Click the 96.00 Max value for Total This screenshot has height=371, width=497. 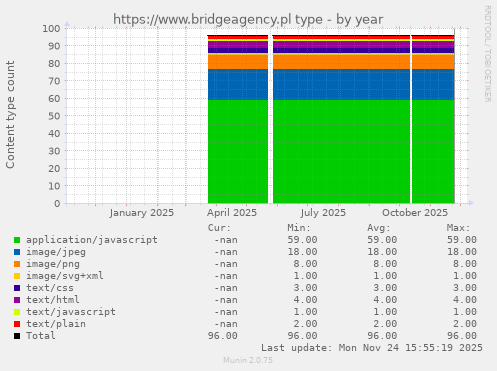pos(462,336)
